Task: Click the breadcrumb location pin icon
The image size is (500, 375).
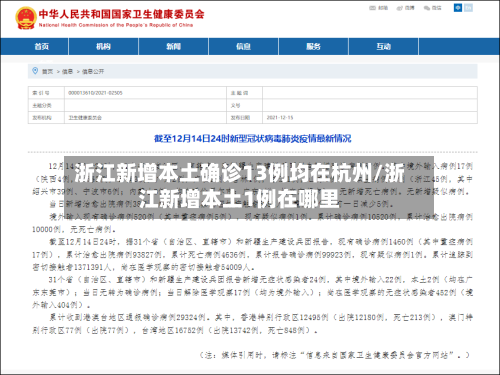Action: point(35,71)
